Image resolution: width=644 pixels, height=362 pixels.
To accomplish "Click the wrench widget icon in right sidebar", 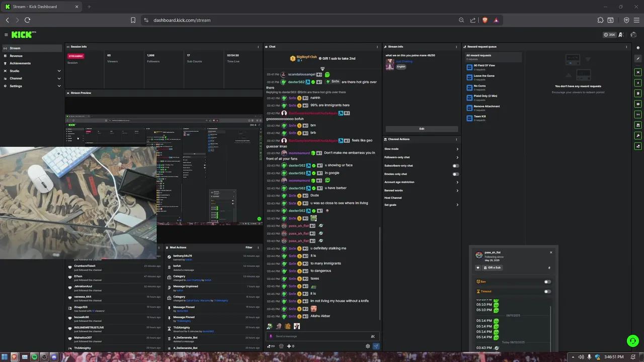I will pyautogui.click(x=638, y=136).
